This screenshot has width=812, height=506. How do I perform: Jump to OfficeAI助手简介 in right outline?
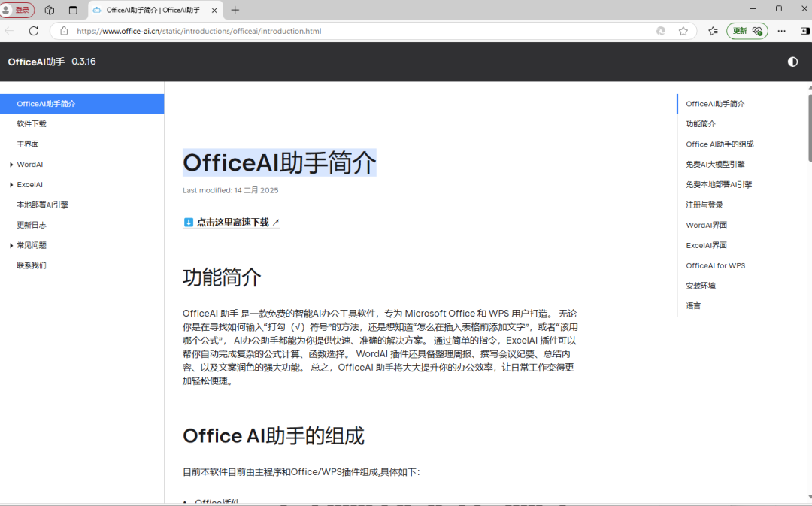click(x=715, y=104)
